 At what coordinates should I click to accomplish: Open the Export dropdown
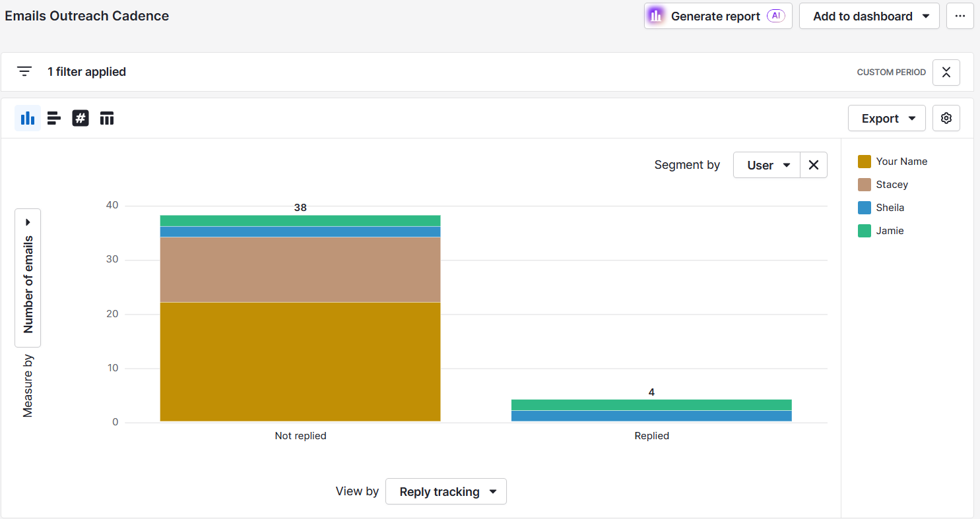click(887, 118)
